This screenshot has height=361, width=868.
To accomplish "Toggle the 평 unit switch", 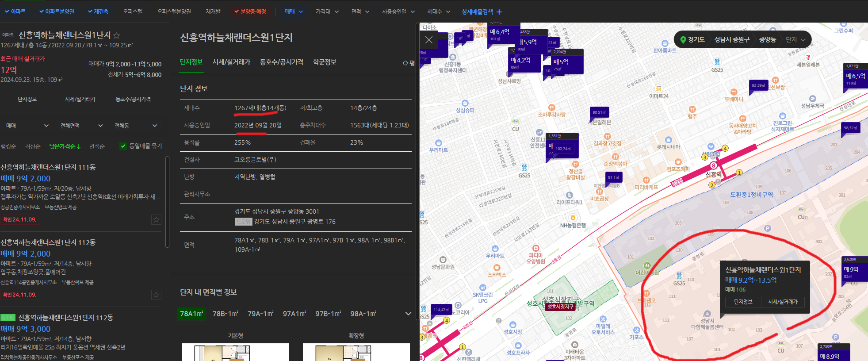I will [408, 63].
